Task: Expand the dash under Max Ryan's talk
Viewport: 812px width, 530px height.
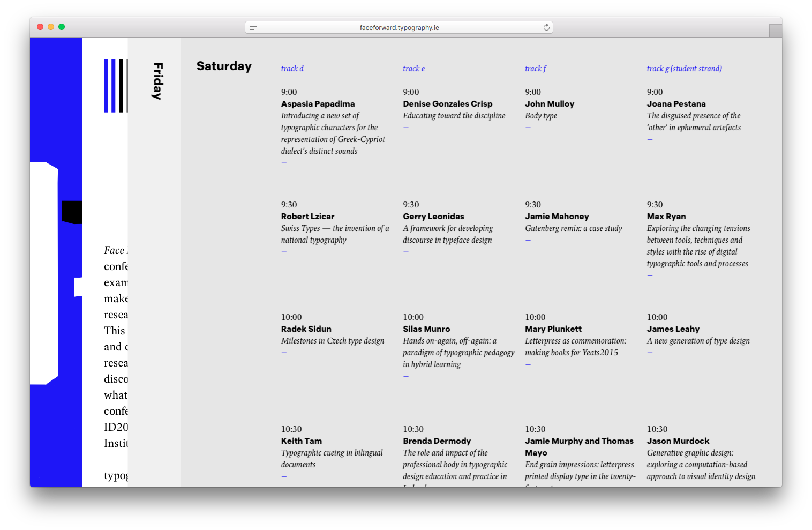Action: (650, 275)
